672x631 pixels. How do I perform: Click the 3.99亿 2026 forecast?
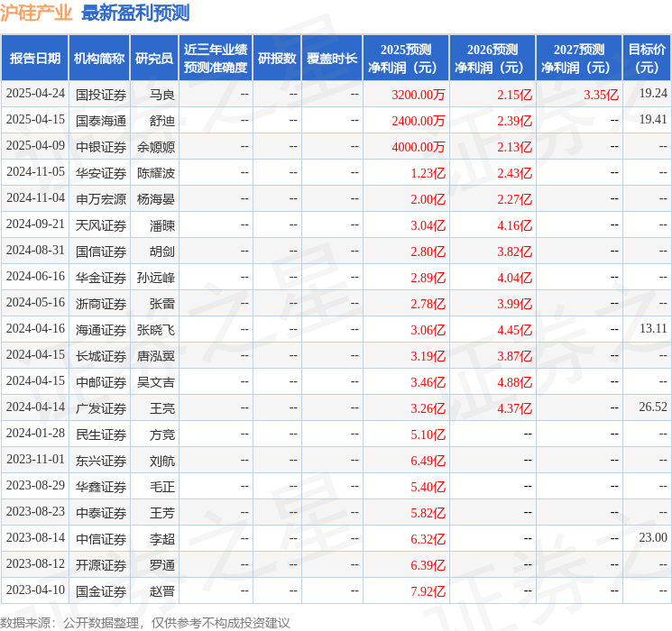coord(515,304)
